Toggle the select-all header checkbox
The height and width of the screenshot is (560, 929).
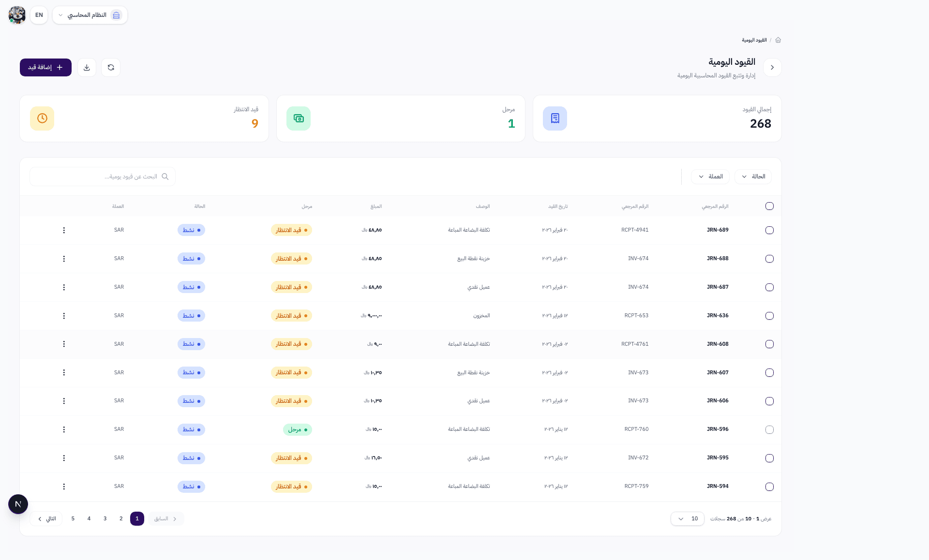tap(769, 206)
